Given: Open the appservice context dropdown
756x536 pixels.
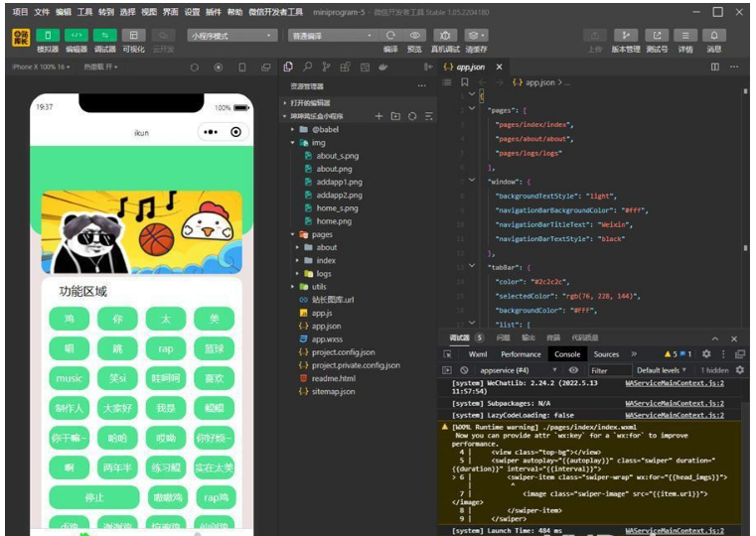Looking at the screenshot, I should click(x=517, y=370).
